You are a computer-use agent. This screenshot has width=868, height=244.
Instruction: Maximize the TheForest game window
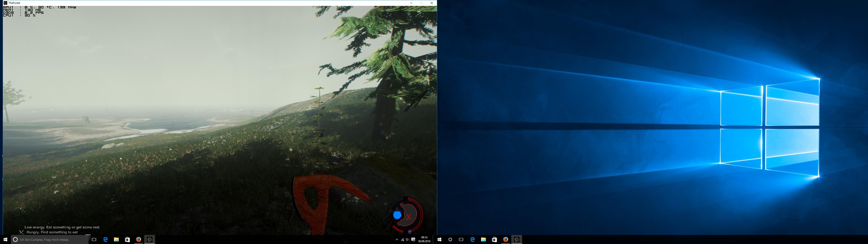421,3
